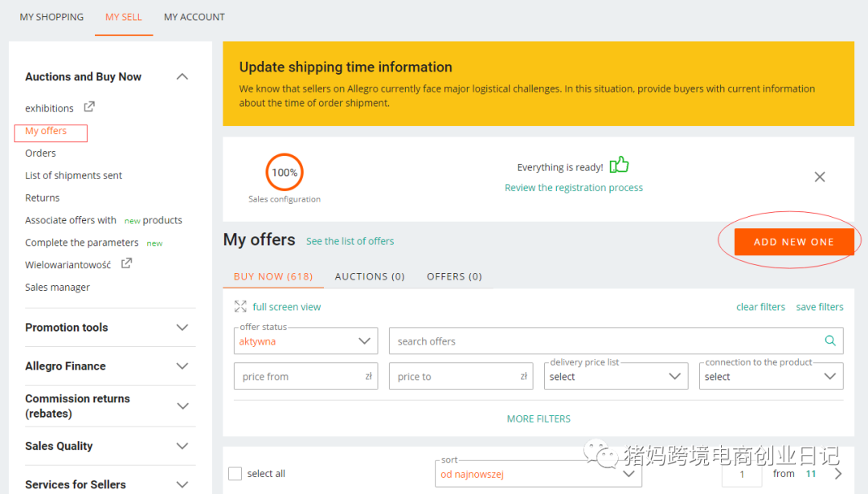
Task: Click the ADD NEW ONE button
Action: pos(793,241)
